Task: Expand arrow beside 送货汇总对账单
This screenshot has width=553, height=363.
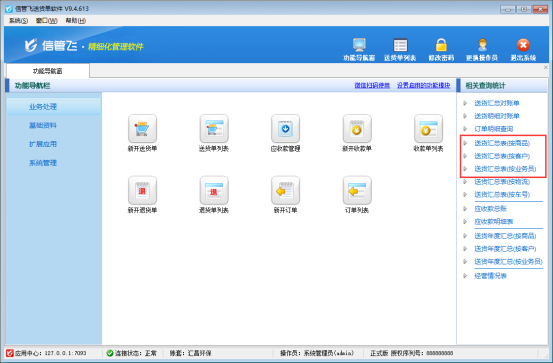Action: (x=465, y=103)
